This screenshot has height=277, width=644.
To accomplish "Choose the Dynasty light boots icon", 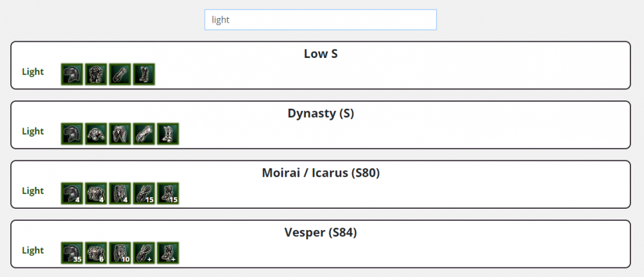I will point(167,134).
